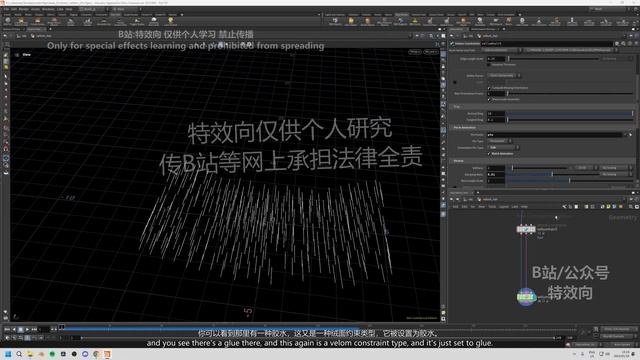This screenshot has width=640, height=360.
Task: Open the No cam camera menu
Action: pyautogui.click(x=430, y=52)
